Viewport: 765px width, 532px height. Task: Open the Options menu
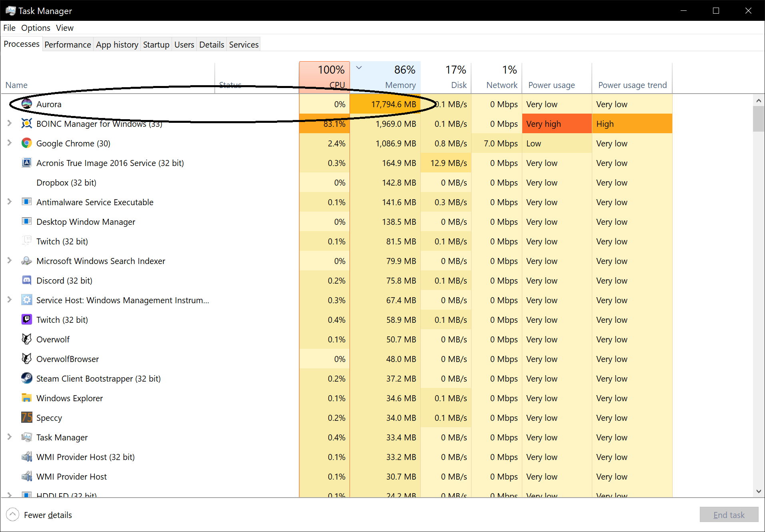coord(36,28)
